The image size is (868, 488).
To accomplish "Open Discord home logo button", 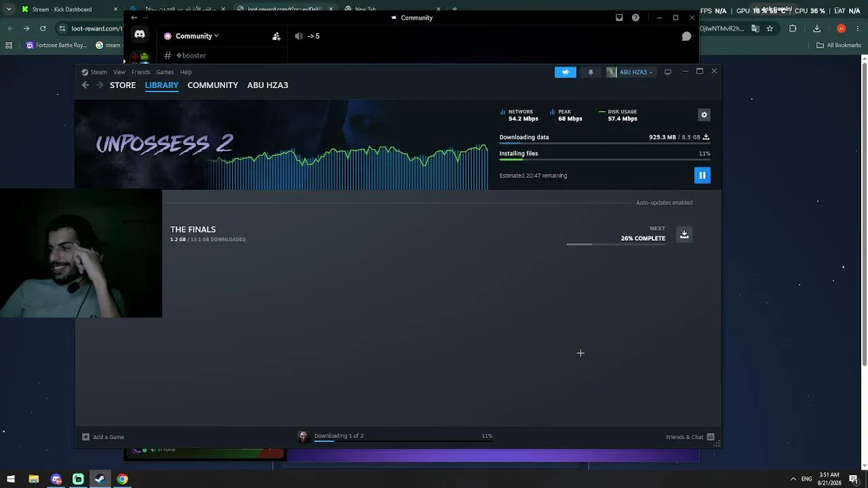I will [140, 34].
